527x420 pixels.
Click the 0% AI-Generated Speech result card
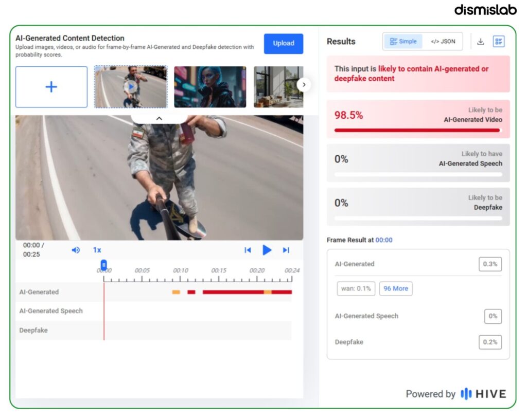point(418,163)
